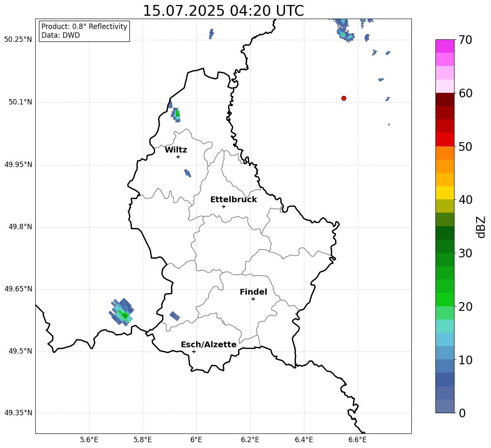491x448 pixels.
Task: Click the 50.25°N latitude label
Action: pyautogui.click(x=18, y=40)
